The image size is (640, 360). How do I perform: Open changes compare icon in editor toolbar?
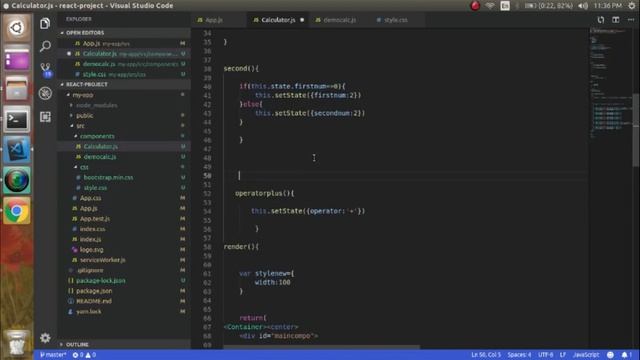600,20
